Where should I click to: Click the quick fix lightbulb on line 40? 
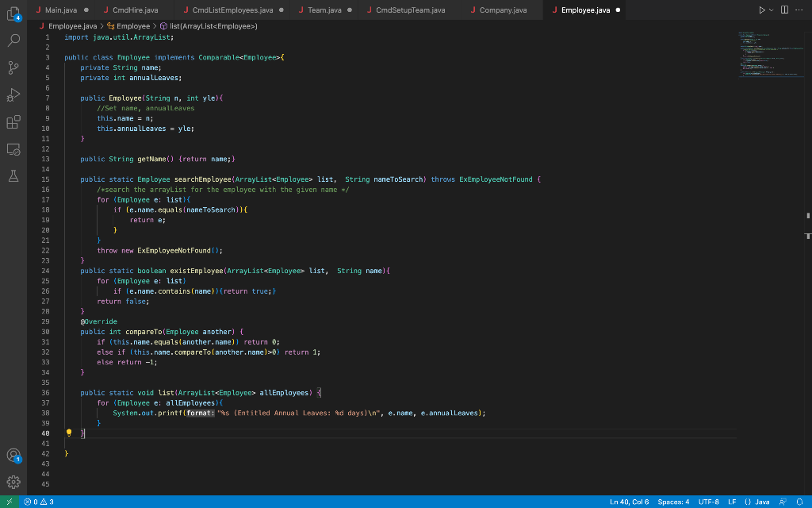coord(69,433)
